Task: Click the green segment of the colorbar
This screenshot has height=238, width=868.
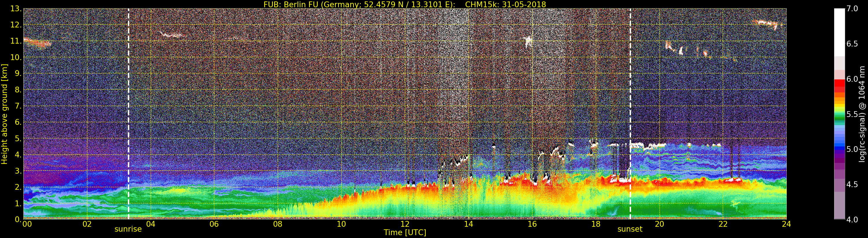Action: coord(839,116)
